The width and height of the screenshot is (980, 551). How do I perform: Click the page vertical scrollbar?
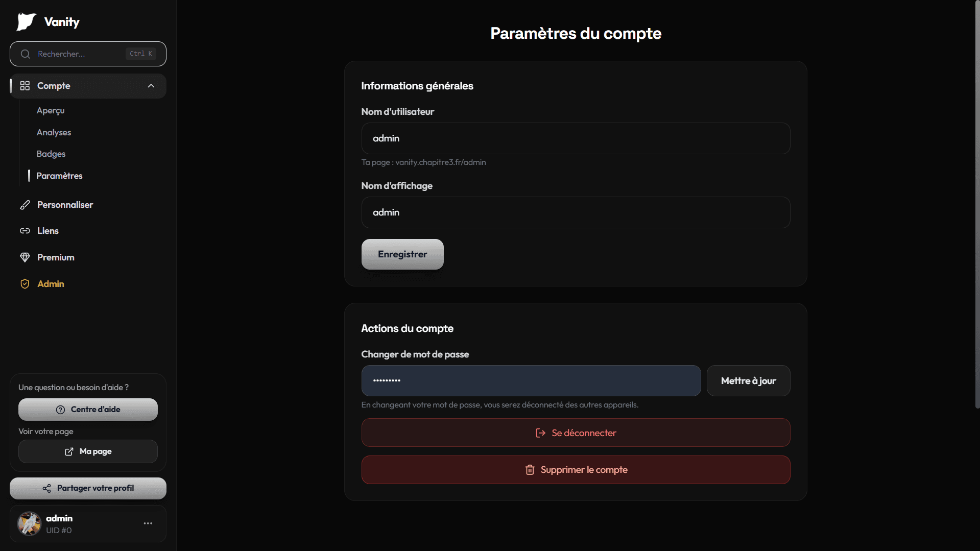click(977, 204)
